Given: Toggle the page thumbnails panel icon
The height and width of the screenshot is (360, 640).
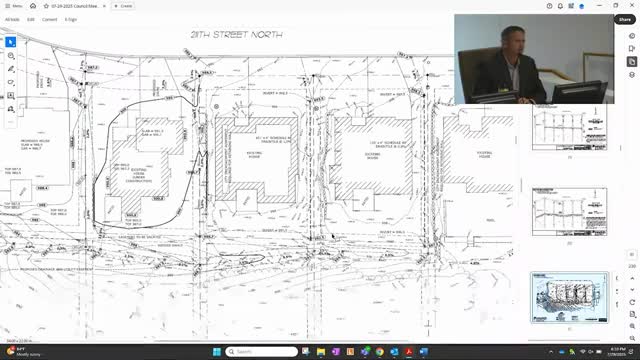Looking at the screenshot, I should coord(632,62).
